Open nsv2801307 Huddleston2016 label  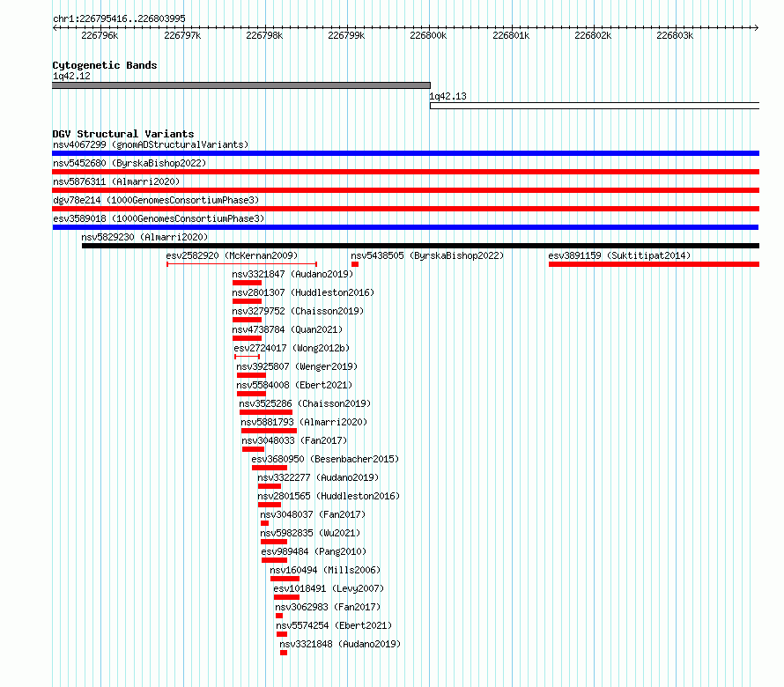coord(303,292)
